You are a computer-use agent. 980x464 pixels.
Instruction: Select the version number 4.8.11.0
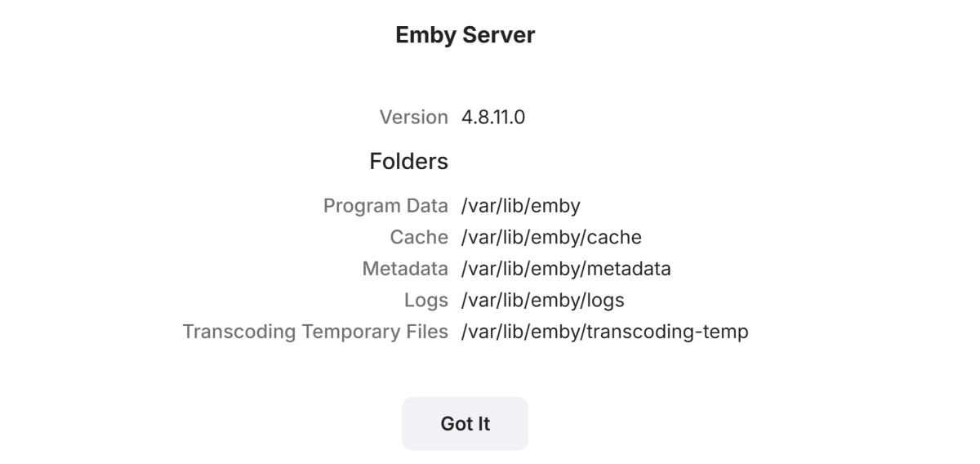[492, 118]
